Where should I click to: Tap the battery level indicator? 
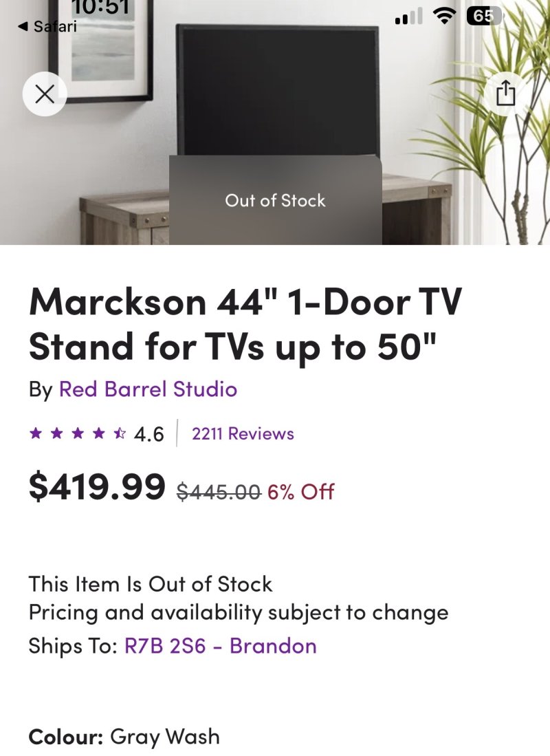click(483, 17)
